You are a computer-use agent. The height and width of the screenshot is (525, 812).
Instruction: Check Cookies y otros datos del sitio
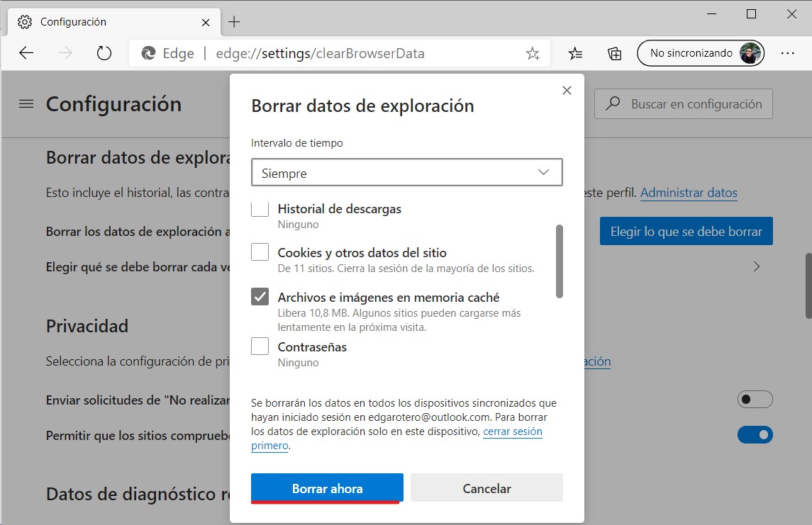click(260, 252)
